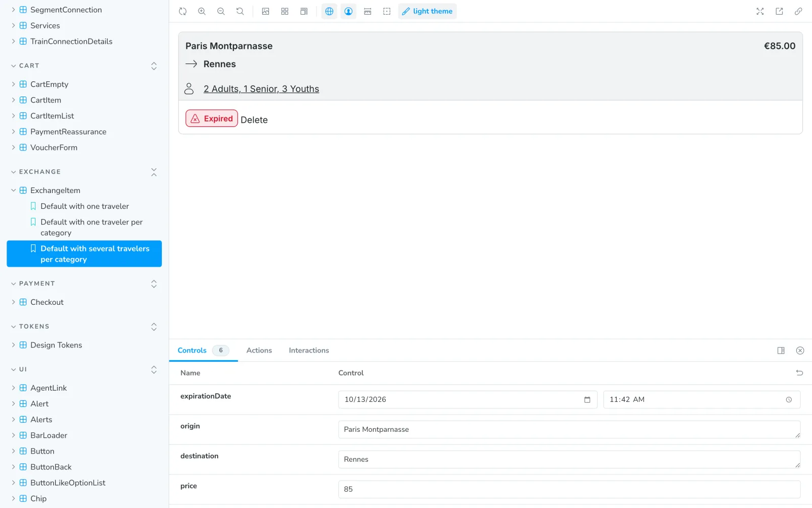Viewport: 812px width, 508px height.
Task: Click the price input field
Action: 569,490
